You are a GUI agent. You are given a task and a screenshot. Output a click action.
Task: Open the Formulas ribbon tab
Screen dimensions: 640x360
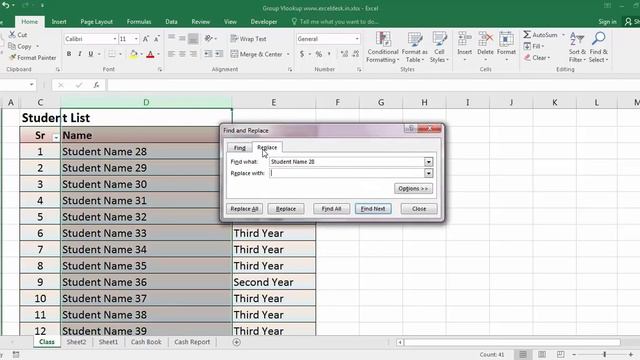coord(139,22)
